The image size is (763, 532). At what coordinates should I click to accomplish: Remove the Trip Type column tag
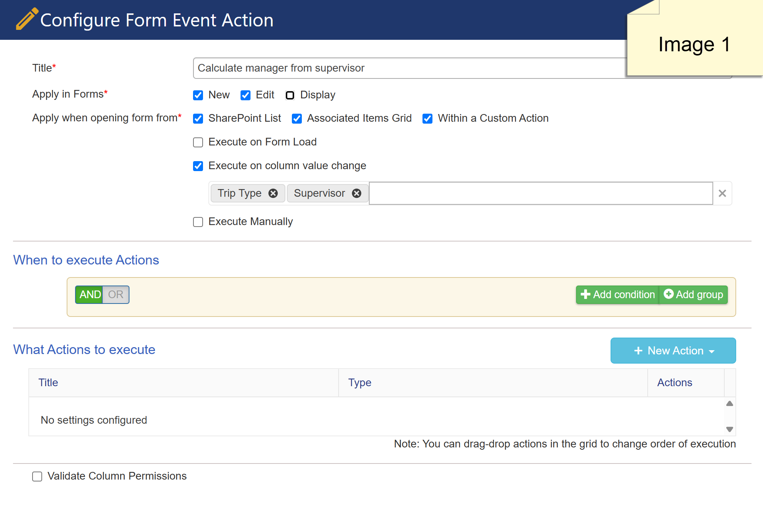click(273, 193)
